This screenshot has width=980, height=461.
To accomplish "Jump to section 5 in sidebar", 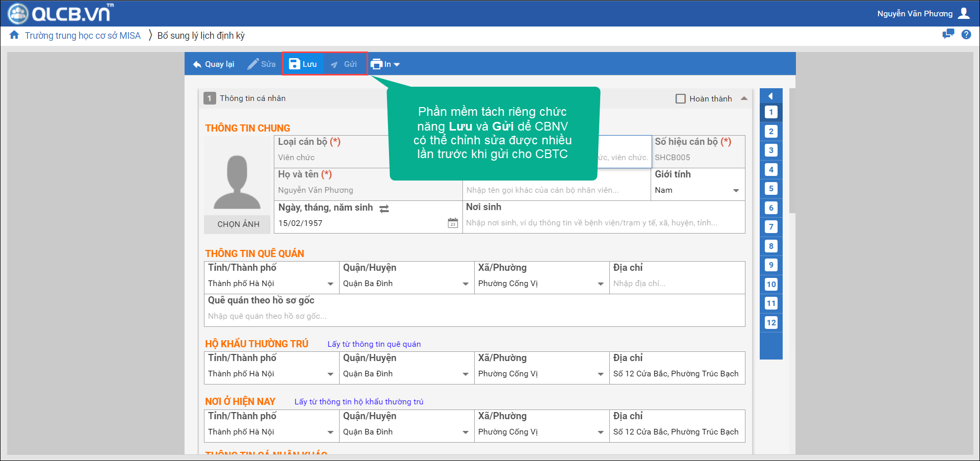I will coord(771,189).
